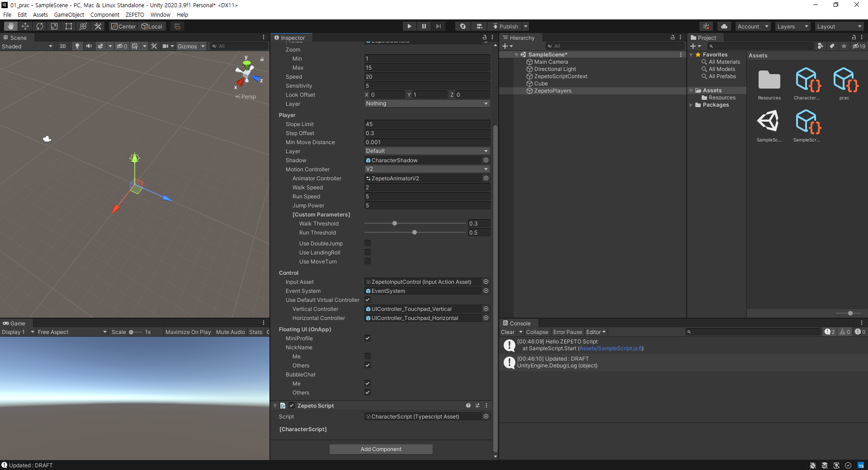Open custom editor tools icon
868x470 pixels.
(98, 26)
